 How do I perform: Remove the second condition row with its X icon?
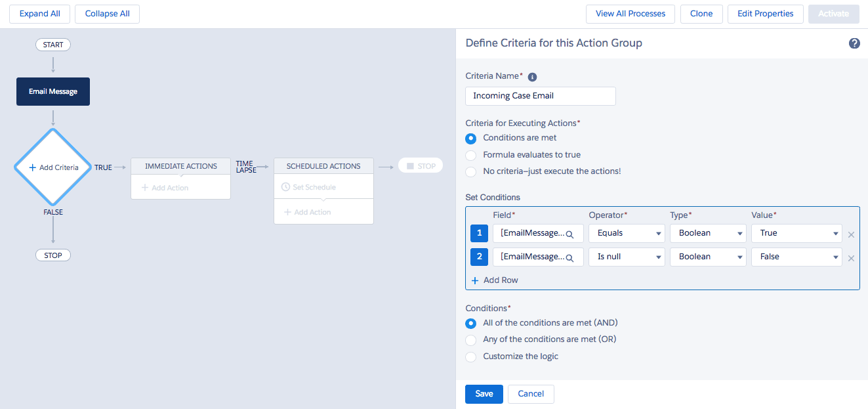point(851,257)
